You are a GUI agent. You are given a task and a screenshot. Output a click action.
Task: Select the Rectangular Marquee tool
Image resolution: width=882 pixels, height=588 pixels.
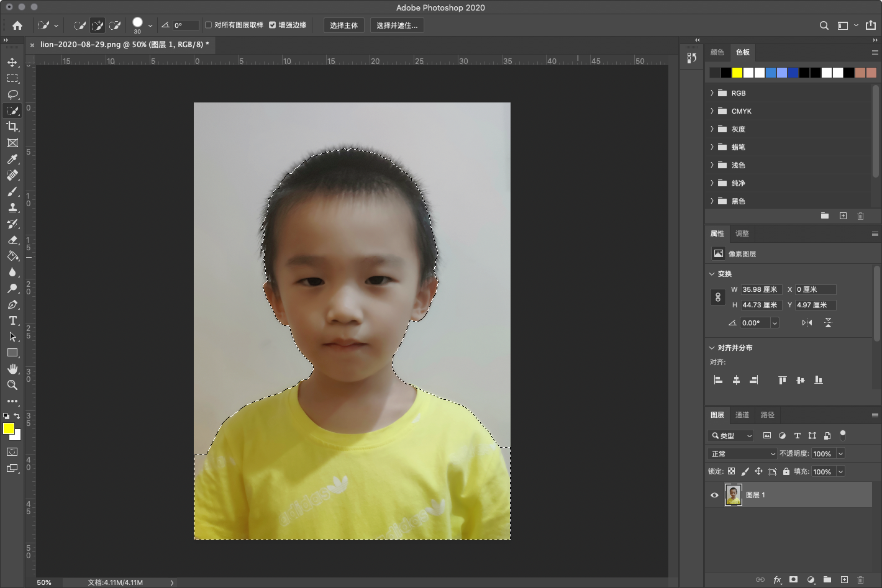click(x=12, y=78)
